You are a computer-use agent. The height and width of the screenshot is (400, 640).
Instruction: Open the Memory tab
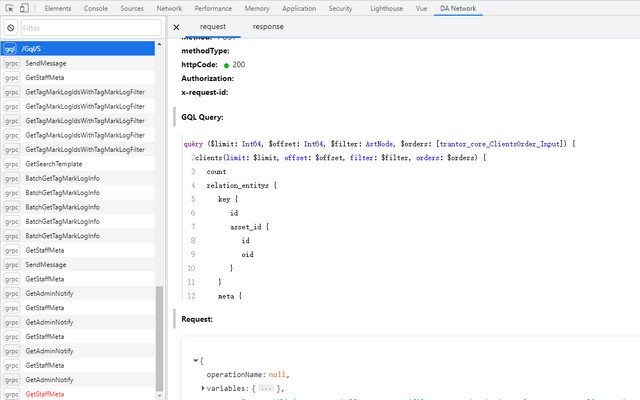(x=257, y=8)
